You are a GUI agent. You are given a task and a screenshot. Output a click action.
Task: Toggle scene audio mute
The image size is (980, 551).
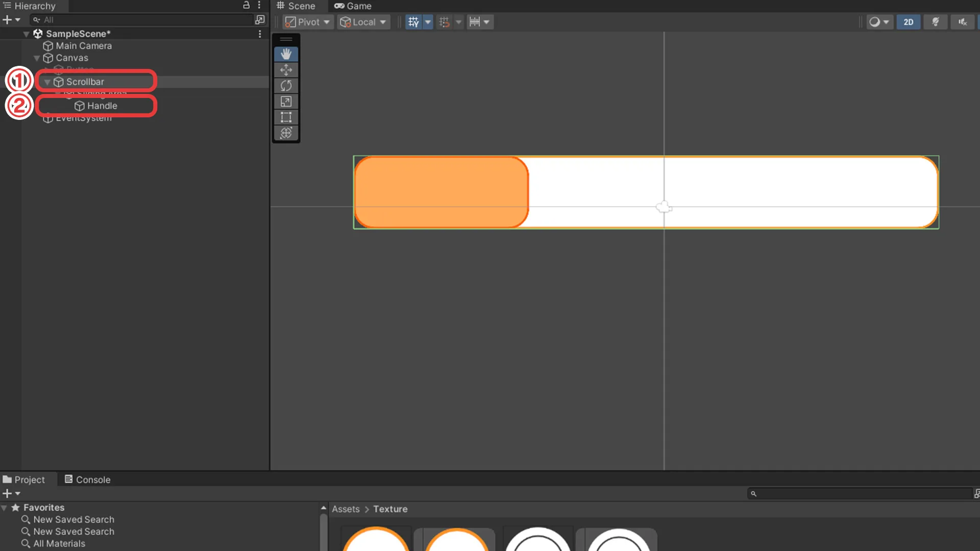pyautogui.click(x=963, y=22)
